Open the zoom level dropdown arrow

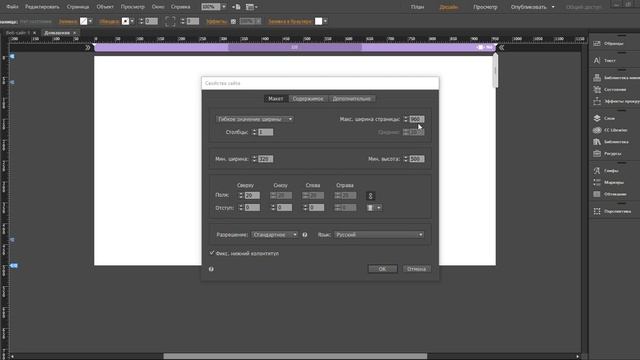(x=224, y=7)
